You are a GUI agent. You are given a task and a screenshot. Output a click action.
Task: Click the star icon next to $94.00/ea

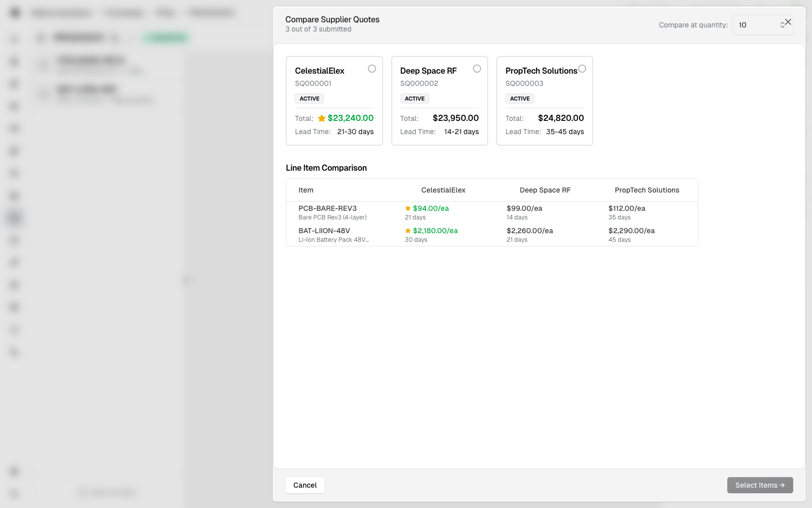(x=408, y=208)
